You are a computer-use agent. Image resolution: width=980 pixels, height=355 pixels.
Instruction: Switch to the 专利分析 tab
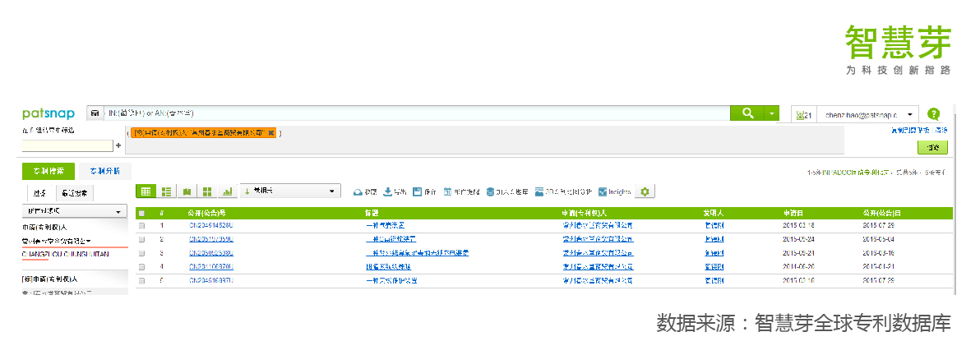point(105,171)
